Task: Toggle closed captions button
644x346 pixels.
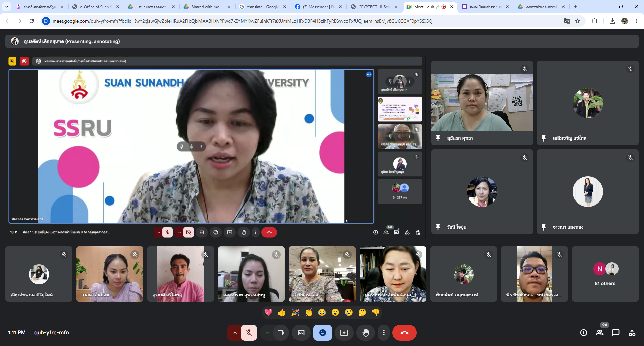Action: tap(301, 333)
